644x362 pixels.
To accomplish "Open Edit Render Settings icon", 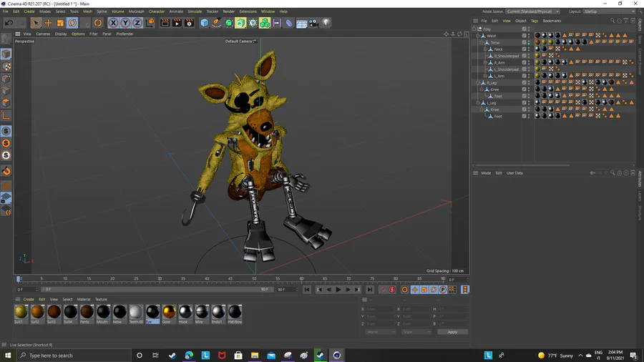I will pyautogui.click(x=189, y=23).
